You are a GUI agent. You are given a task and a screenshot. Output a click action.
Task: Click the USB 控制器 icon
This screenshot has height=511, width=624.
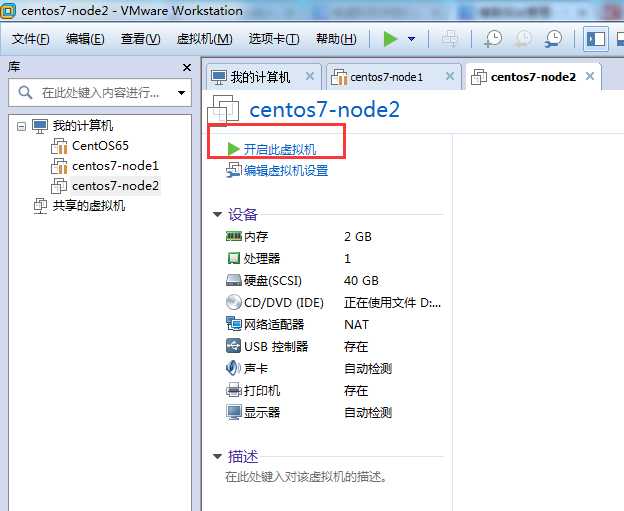(x=234, y=345)
